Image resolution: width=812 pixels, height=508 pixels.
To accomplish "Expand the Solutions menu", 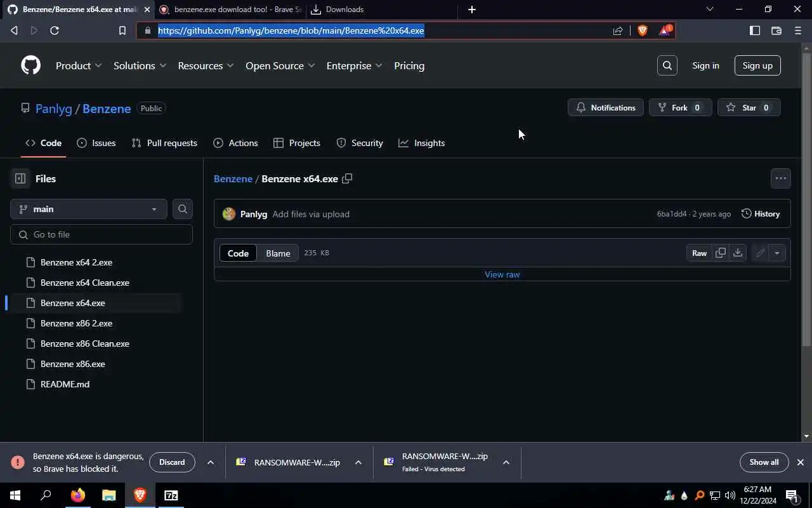I will tap(140, 65).
